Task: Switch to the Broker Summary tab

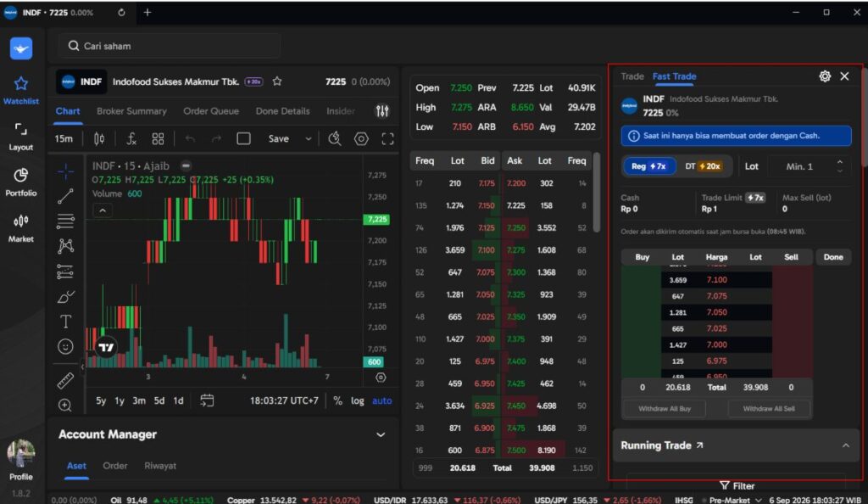Action: pos(131,111)
